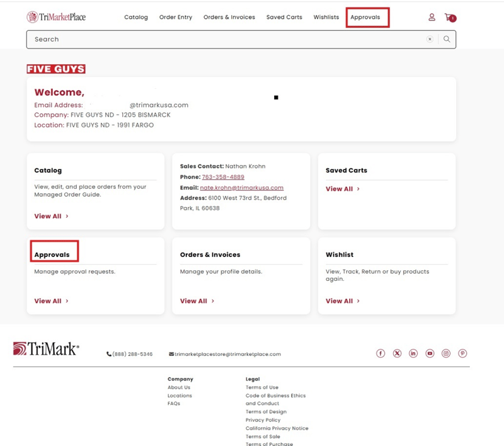504x446 pixels.
Task: Click View All under Saved Carts card
Action: [x=342, y=189]
